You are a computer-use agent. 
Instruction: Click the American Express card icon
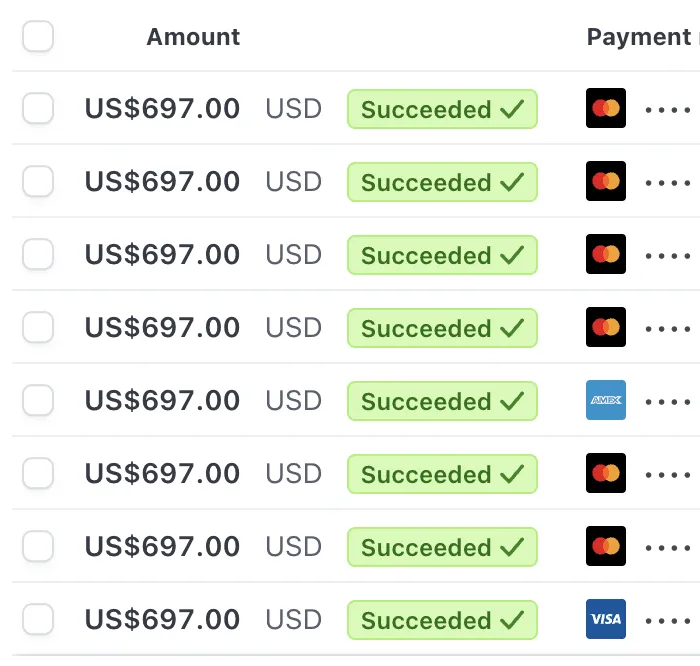(606, 400)
